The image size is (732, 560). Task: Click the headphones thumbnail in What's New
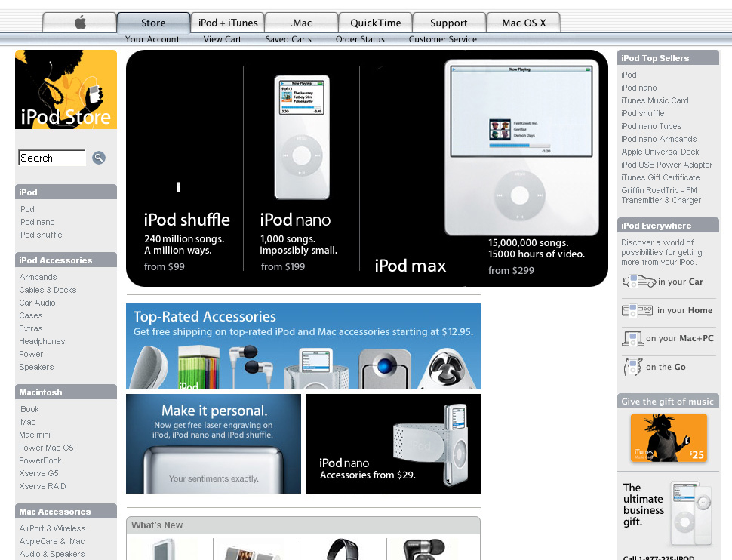point(343,549)
